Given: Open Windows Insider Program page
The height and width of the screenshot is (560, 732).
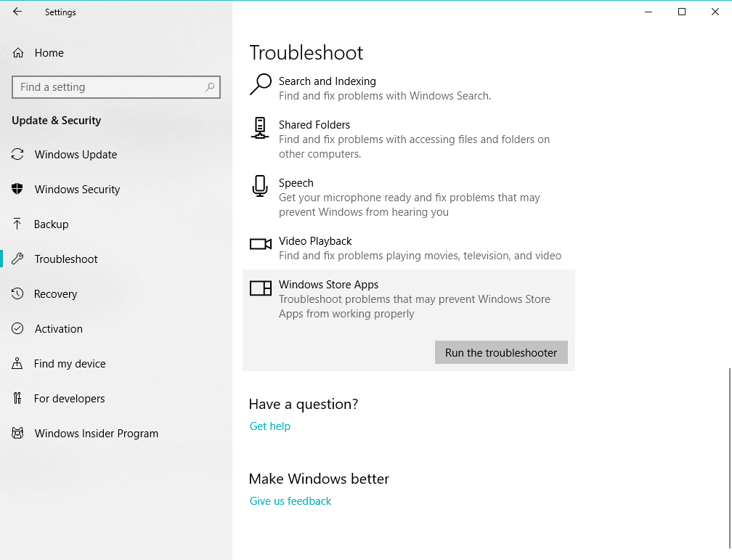Looking at the screenshot, I should [x=115, y=434].
